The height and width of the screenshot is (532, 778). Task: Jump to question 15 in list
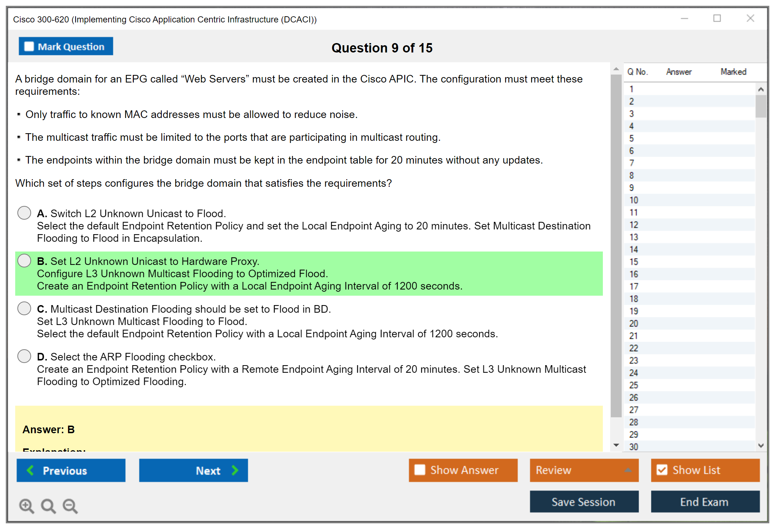[634, 262]
